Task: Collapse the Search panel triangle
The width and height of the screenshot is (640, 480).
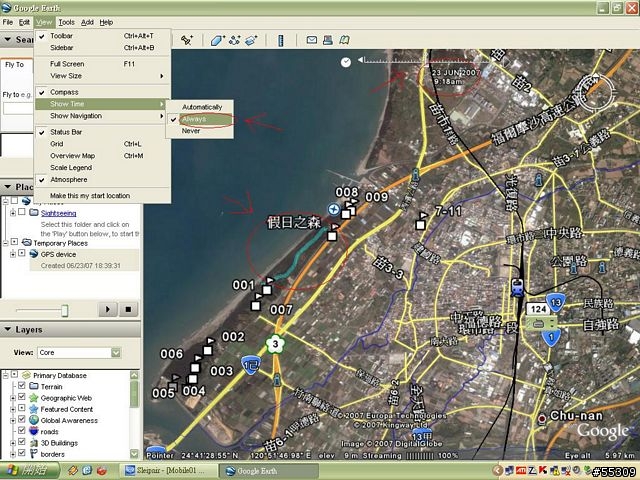Action: pyautogui.click(x=7, y=40)
